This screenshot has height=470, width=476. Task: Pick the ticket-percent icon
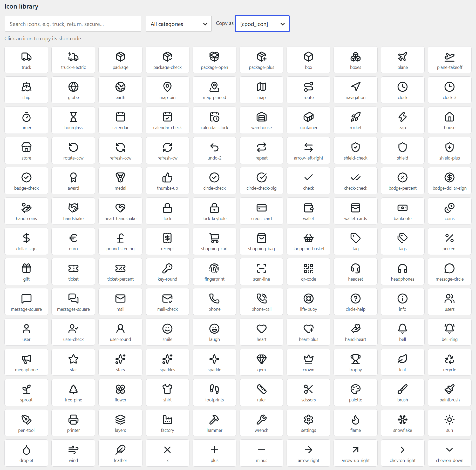pyautogui.click(x=120, y=272)
